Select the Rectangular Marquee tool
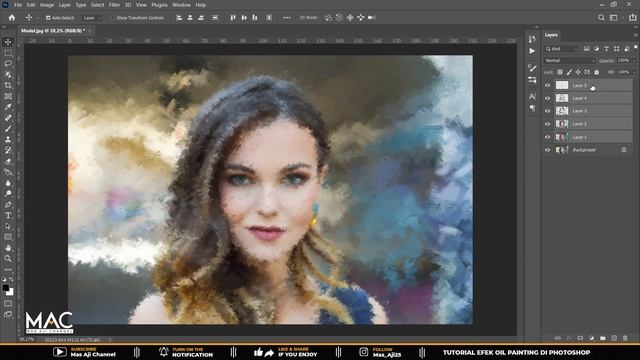The image size is (640, 360). (8, 53)
